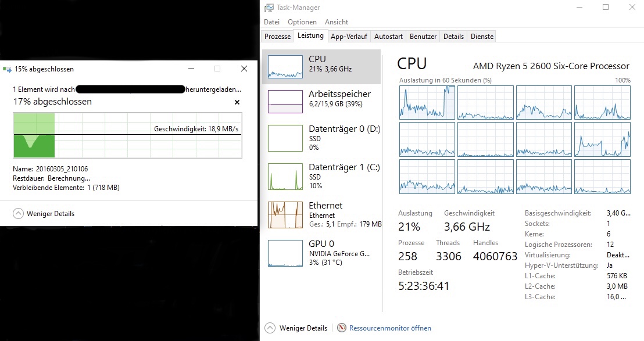
Task: Select the CPU performance graph thumbnail
Action: click(285, 67)
